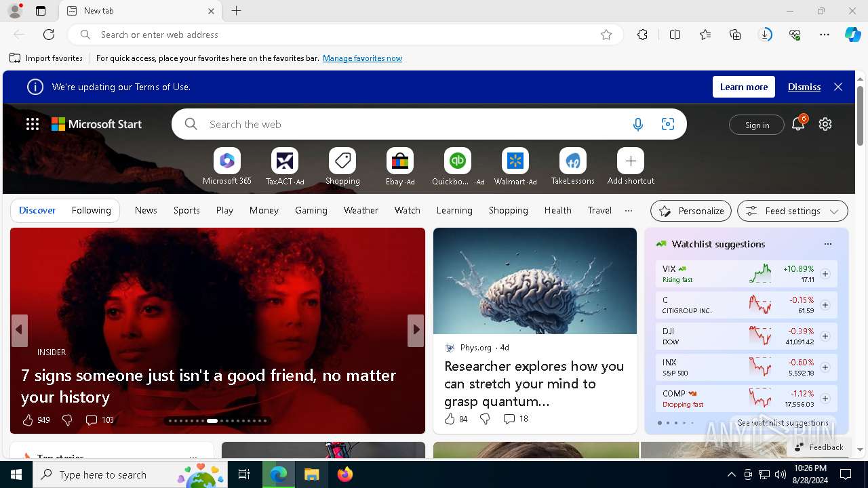Switch to the Following tab
The height and width of the screenshot is (488, 868).
click(91, 210)
